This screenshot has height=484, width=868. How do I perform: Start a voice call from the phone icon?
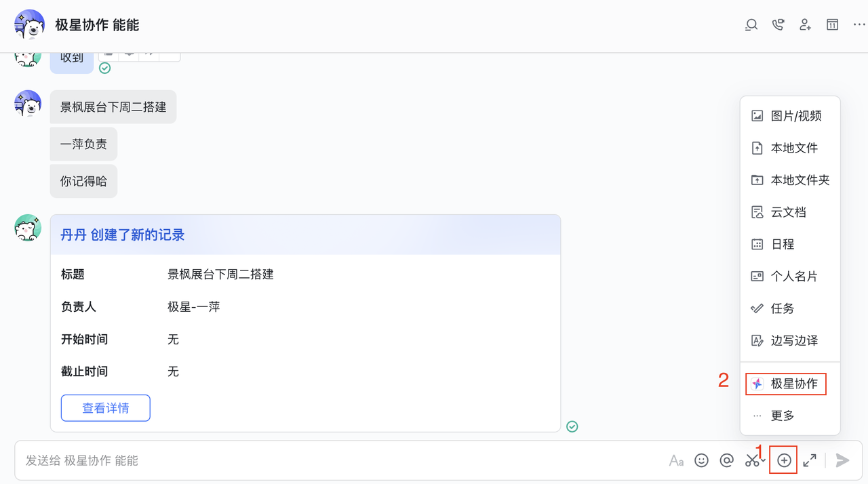778,25
